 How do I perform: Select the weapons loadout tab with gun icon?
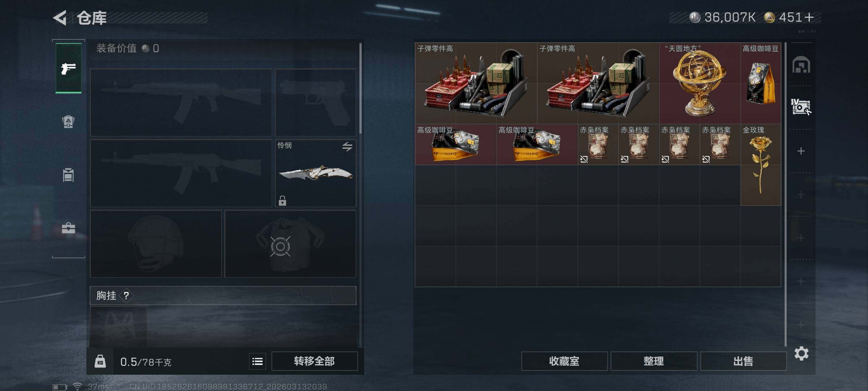click(x=68, y=68)
